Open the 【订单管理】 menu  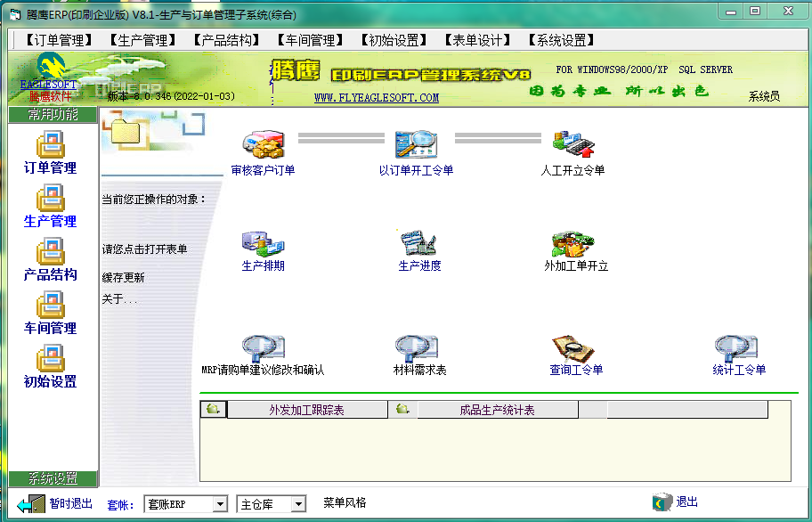[x=59, y=40]
